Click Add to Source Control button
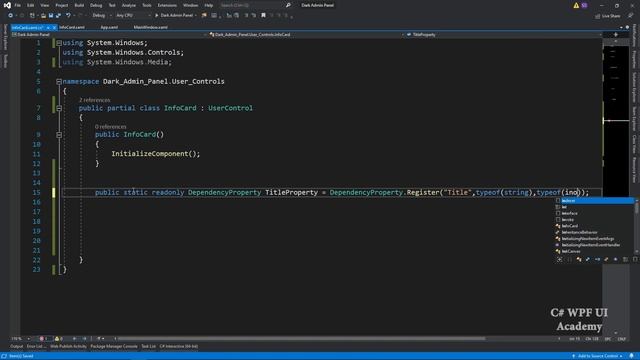The height and width of the screenshot is (360, 640). [598, 356]
